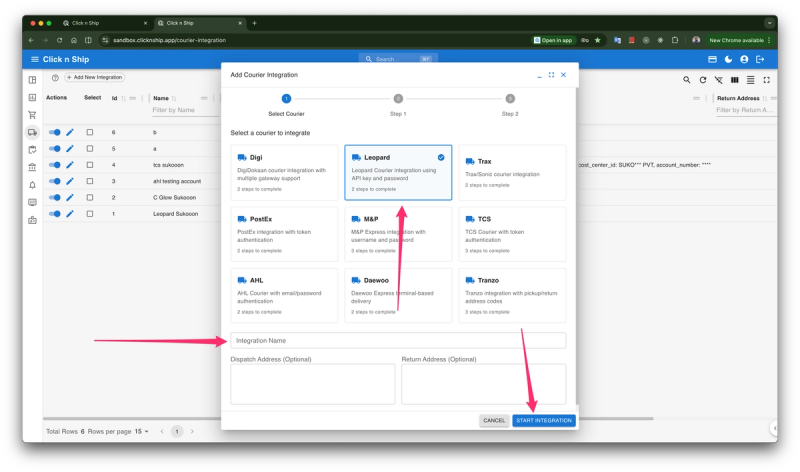Toggle table row density icon
The height and width of the screenshot is (472, 800).
(751, 80)
